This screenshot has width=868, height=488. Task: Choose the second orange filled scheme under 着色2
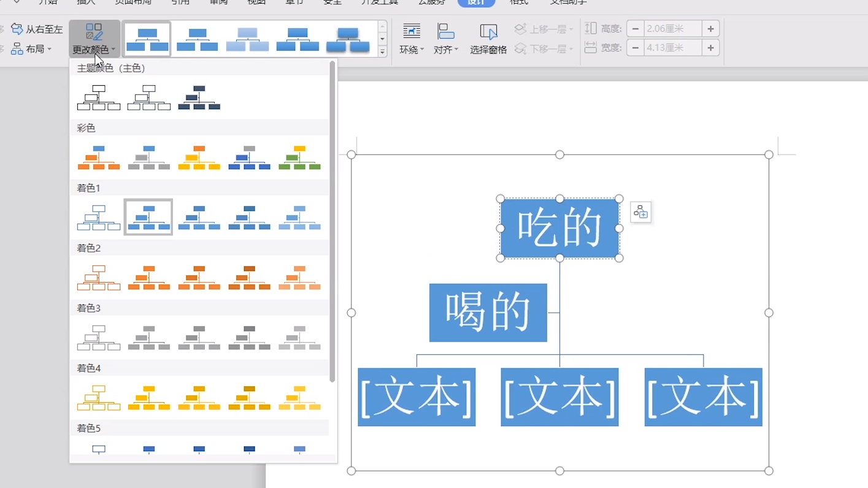click(x=149, y=278)
